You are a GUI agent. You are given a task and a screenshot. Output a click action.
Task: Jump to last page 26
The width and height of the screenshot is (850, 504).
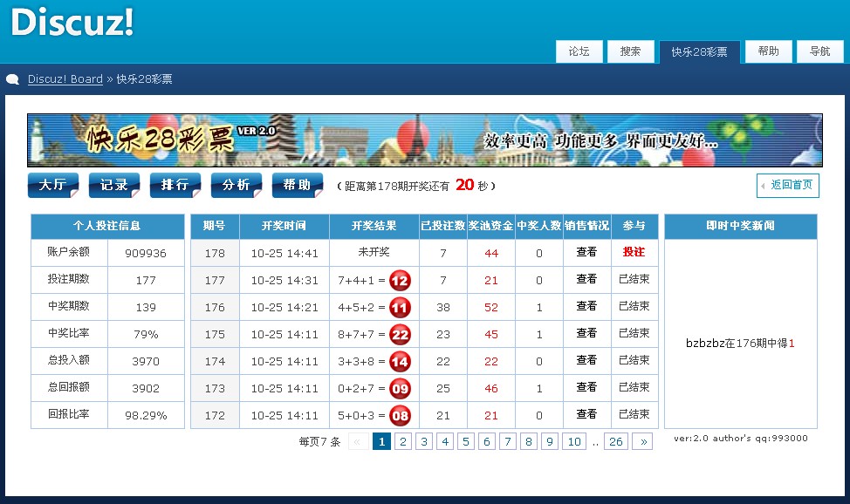[x=616, y=442]
